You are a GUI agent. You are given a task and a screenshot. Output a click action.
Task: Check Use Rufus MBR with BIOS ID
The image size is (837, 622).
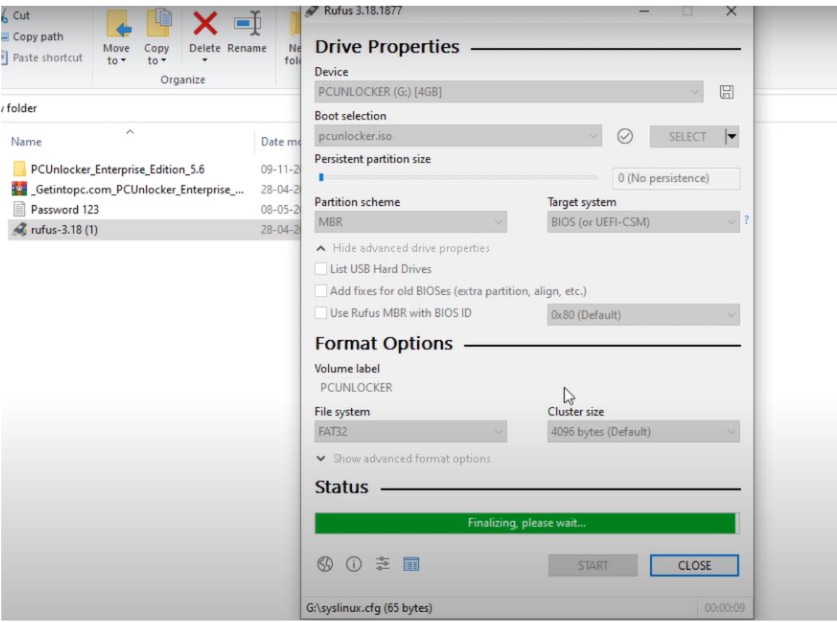[321, 313]
